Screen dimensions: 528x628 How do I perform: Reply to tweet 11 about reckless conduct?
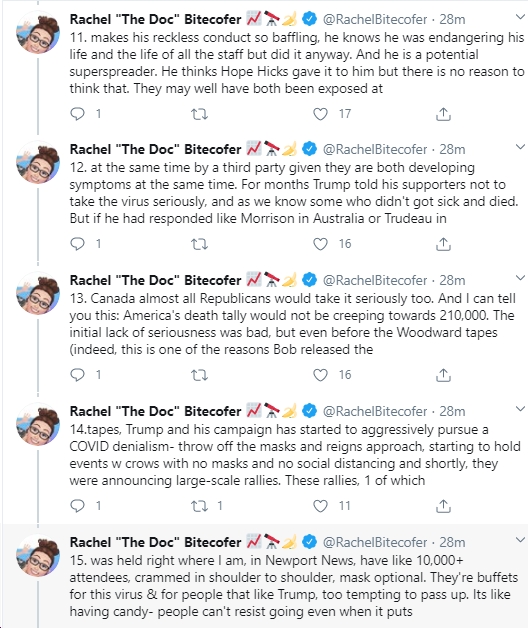pos(77,114)
